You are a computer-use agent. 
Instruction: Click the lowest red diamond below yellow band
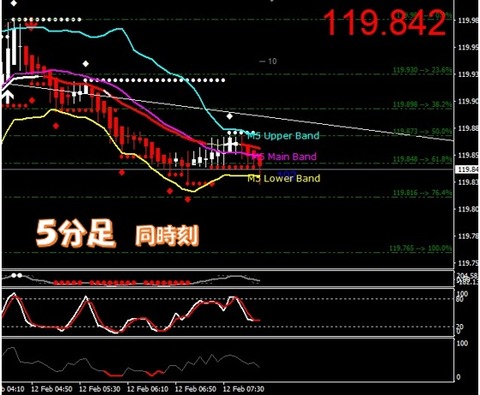pos(188,199)
